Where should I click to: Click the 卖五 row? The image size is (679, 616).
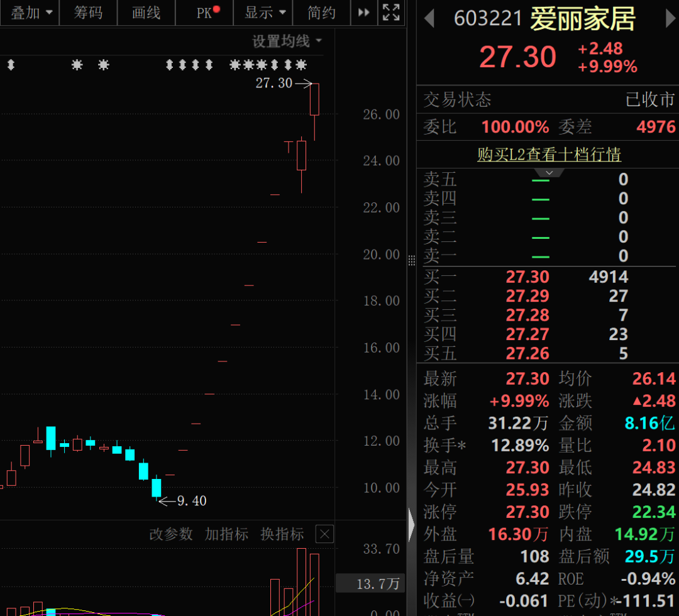[548, 179]
